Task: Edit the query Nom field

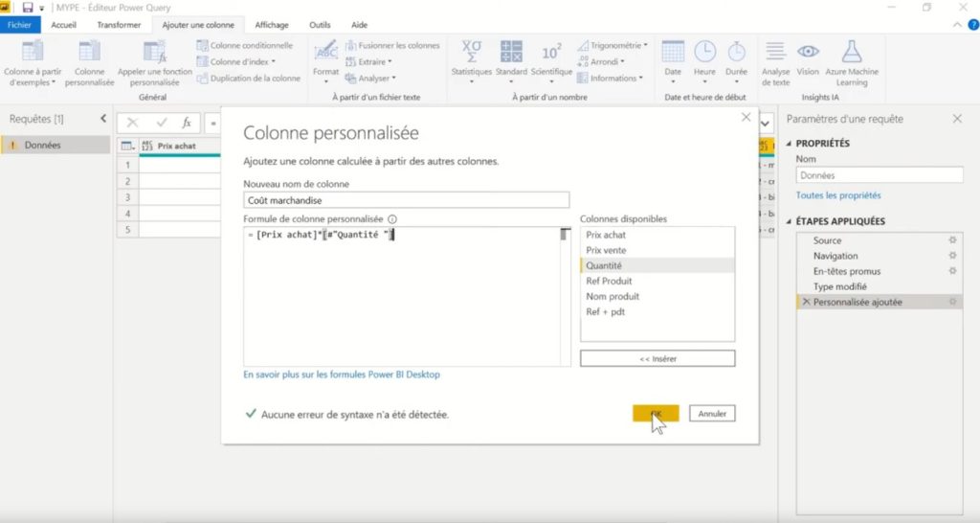Action: coord(880,175)
